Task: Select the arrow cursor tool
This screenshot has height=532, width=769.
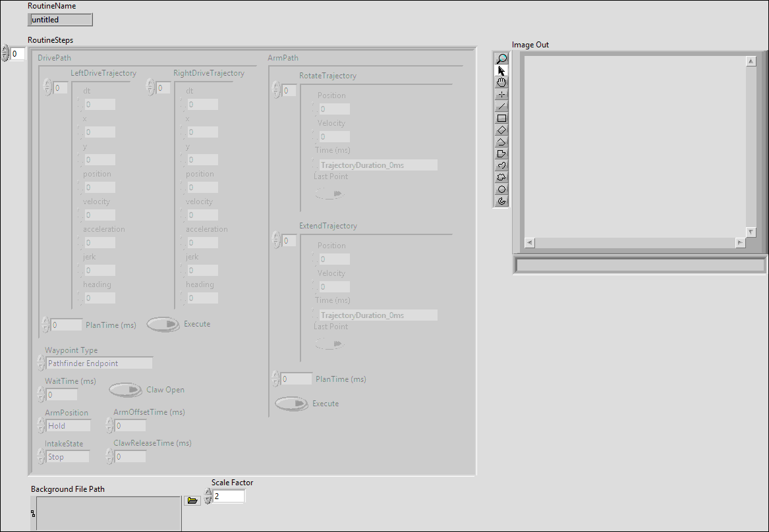Action: pyautogui.click(x=501, y=70)
